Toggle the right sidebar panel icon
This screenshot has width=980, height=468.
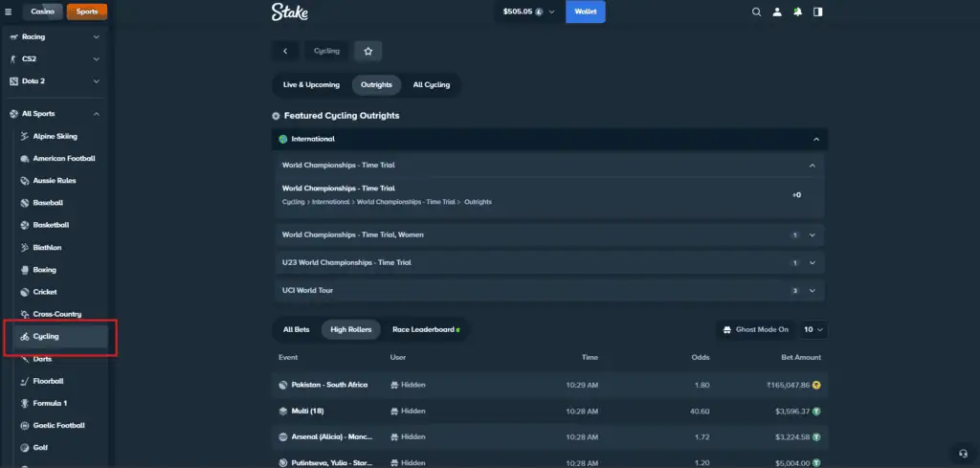(x=817, y=12)
